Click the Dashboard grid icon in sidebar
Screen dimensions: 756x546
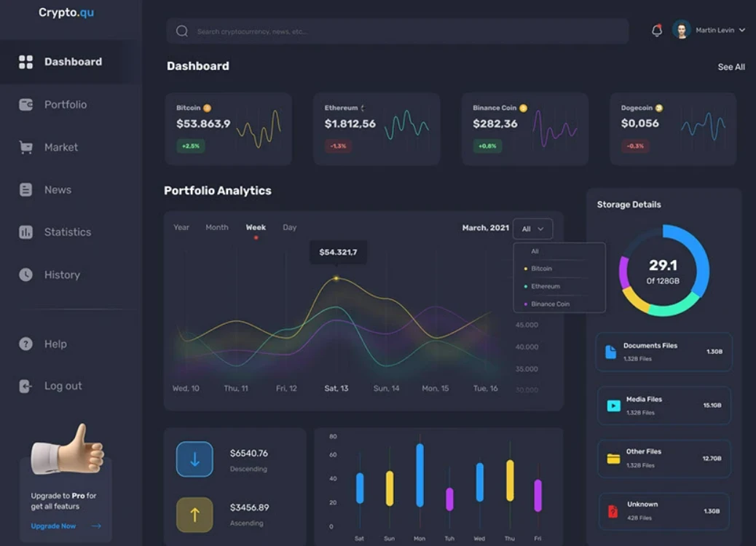coord(25,62)
